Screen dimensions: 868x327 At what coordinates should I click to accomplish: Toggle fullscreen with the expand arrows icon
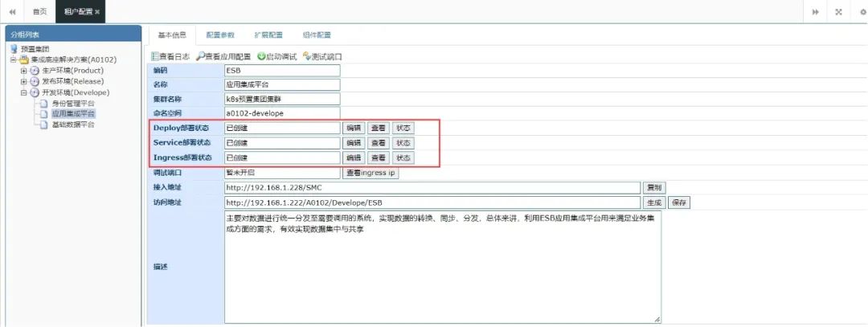(x=838, y=11)
